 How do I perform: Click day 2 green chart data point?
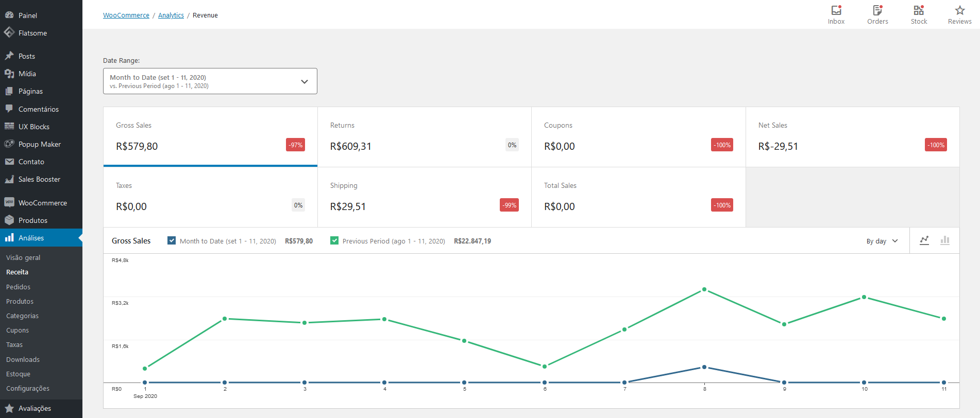pyautogui.click(x=225, y=319)
